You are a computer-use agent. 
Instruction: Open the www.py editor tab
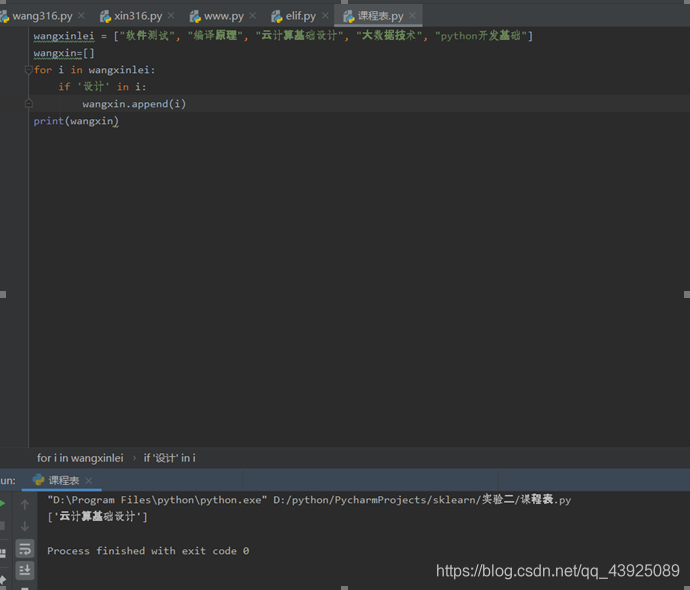tap(223, 16)
